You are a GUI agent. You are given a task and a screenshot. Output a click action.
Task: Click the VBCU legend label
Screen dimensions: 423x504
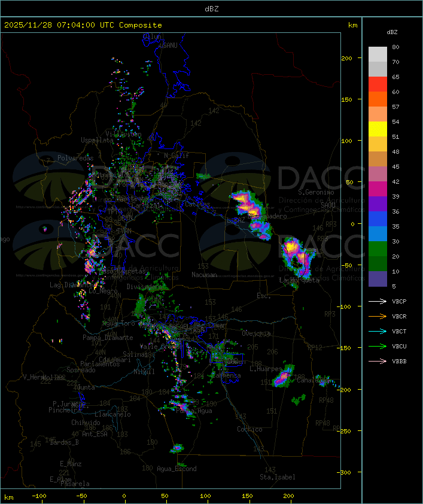coord(399,346)
